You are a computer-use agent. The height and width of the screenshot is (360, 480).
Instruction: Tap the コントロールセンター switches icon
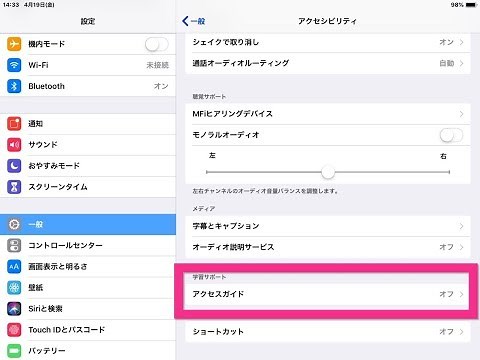point(14,245)
